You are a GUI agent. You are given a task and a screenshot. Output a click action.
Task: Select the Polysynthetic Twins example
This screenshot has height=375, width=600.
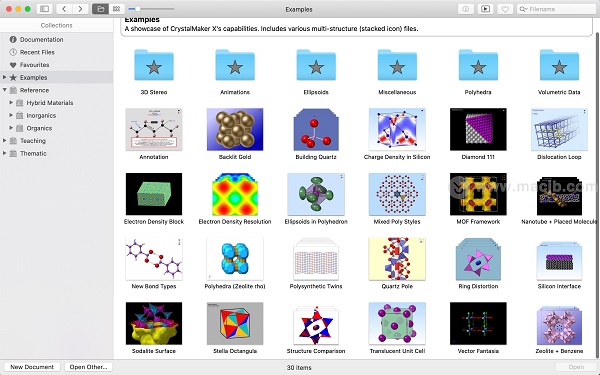[316, 259]
